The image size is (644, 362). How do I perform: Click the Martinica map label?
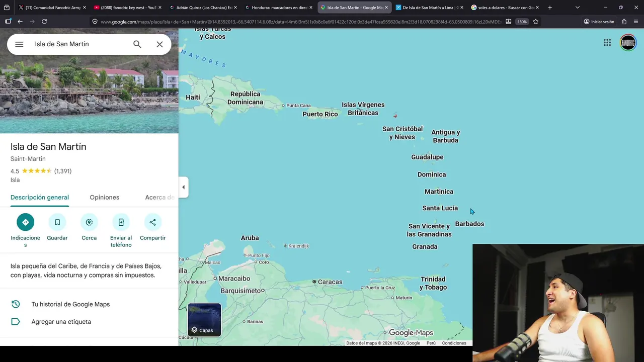(x=439, y=192)
